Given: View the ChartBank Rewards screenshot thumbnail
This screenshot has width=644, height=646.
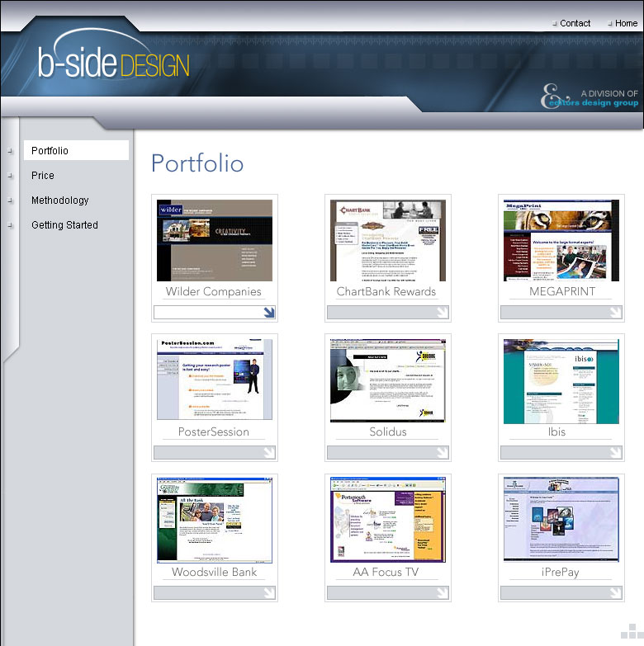Looking at the screenshot, I should pos(388,241).
